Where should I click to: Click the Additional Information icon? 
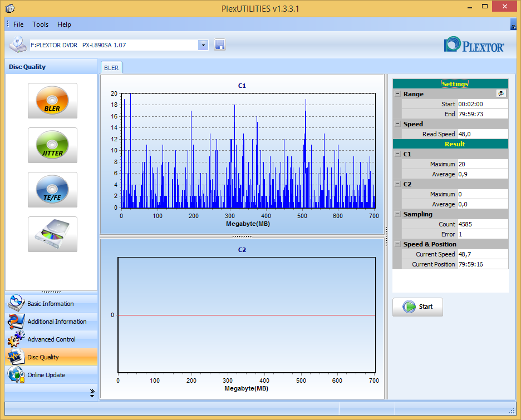coord(16,321)
